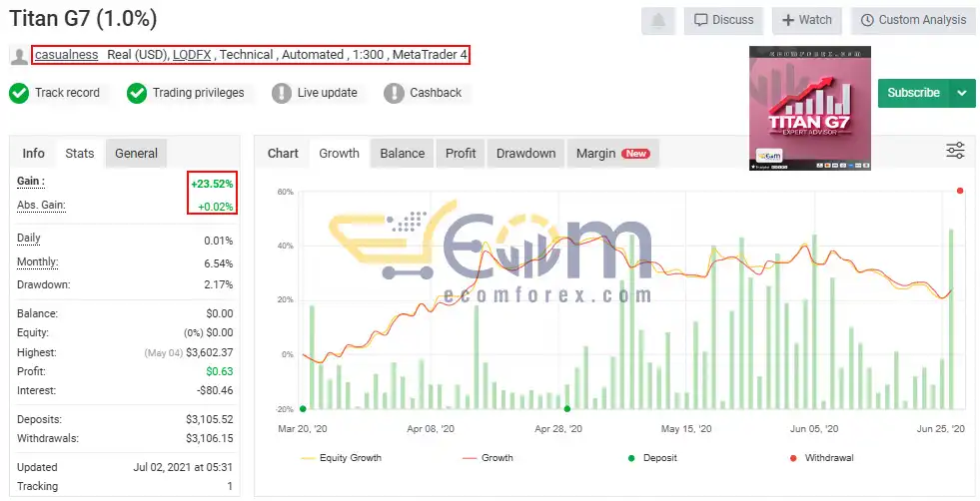Screen dimensions: 980x501
Task: Toggle Deposit legend series
Action: point(652,458)
